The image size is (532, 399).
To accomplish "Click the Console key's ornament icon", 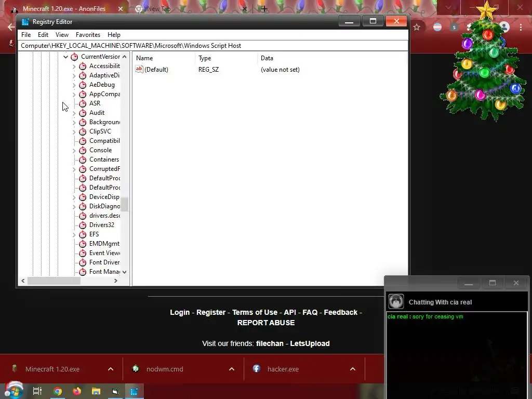I will point(83,150).
